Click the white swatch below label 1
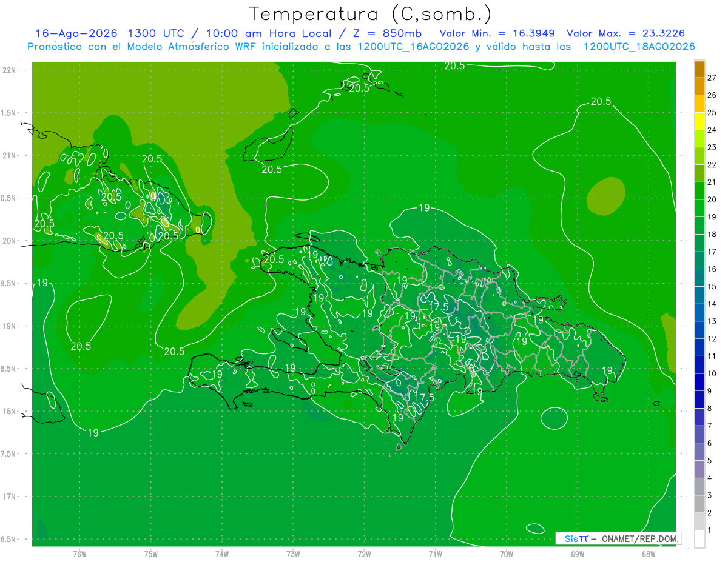This screenshot has width=728, height=562. pyautogui.click(x=699, y=539)
